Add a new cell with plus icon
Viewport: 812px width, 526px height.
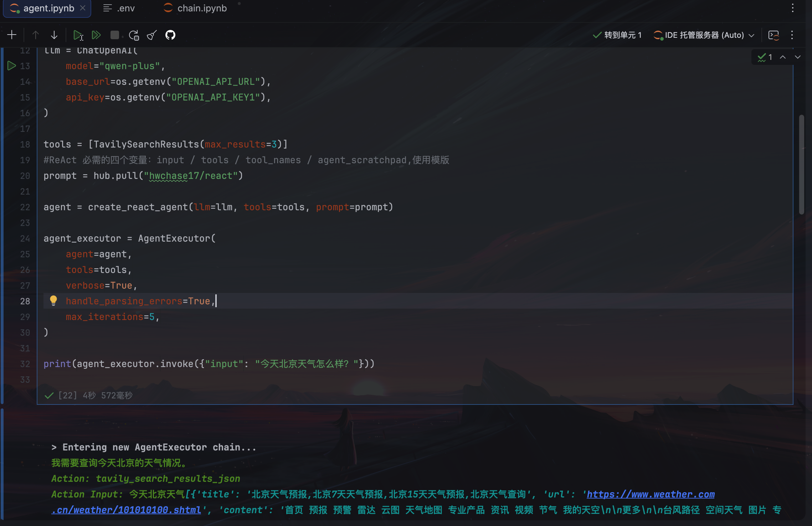(x=12, y=35)
